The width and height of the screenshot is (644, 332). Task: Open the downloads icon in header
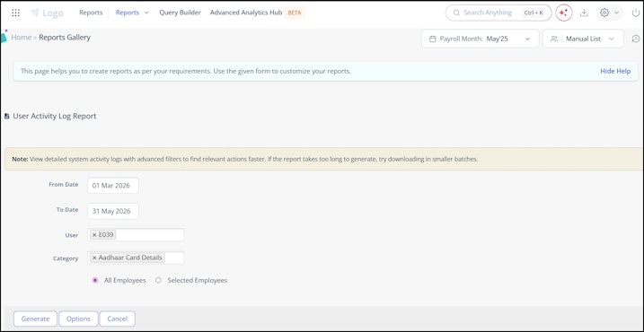[x=584, y=13]
